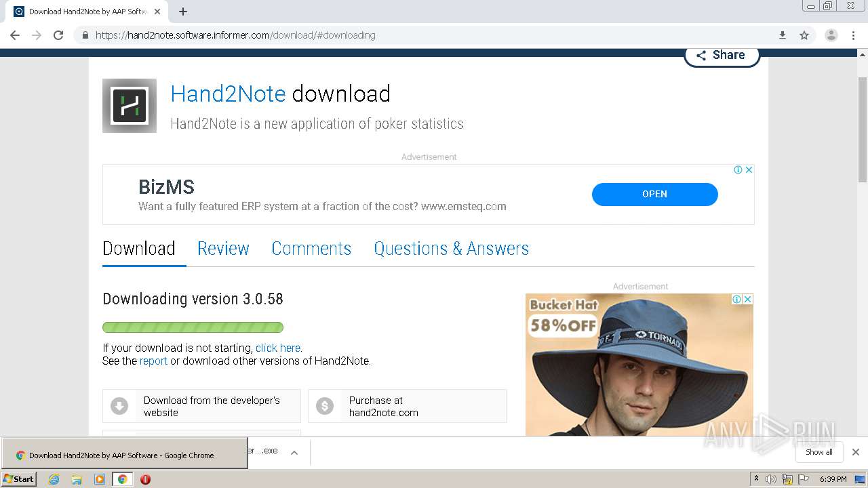The width and height of the screenshot is (868, 488).
Task: Click the Hand2Note app logo
Action: click(130, 106)
